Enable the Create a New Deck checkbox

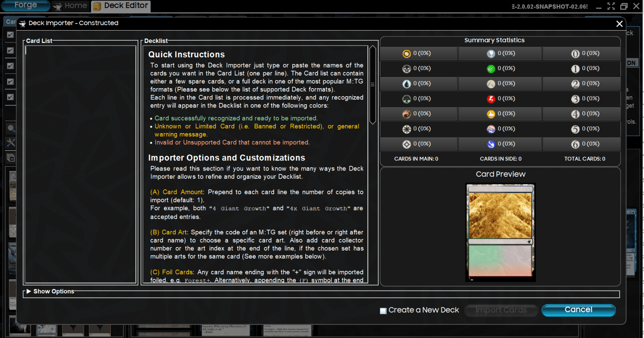tap(383, 311)
